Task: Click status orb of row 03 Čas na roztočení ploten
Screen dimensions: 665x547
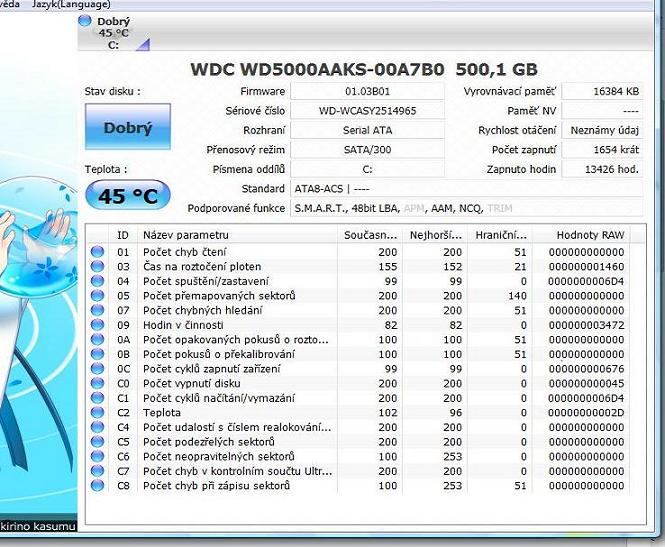Action: tap(98, 266)
